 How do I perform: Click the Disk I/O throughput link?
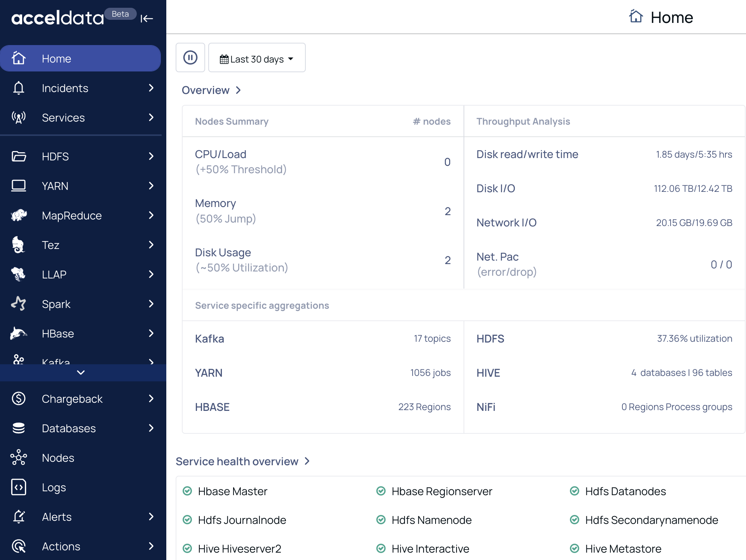point(496,188)
